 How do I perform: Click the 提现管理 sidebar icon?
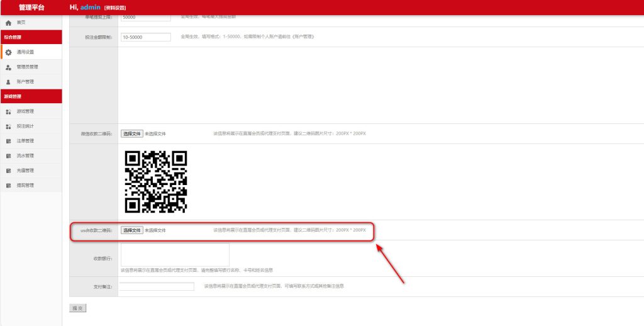pos(9,186)
